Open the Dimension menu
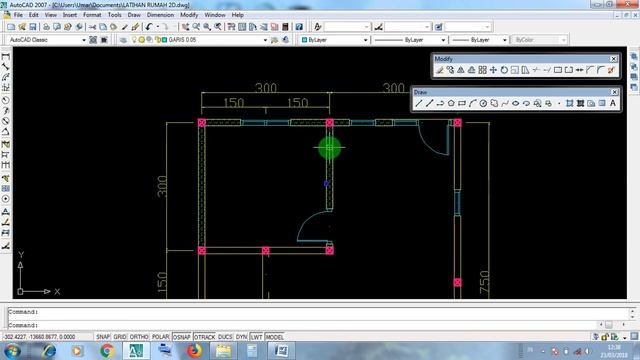The width and height of the screenshot is (640, 360). tap(160, 15)
